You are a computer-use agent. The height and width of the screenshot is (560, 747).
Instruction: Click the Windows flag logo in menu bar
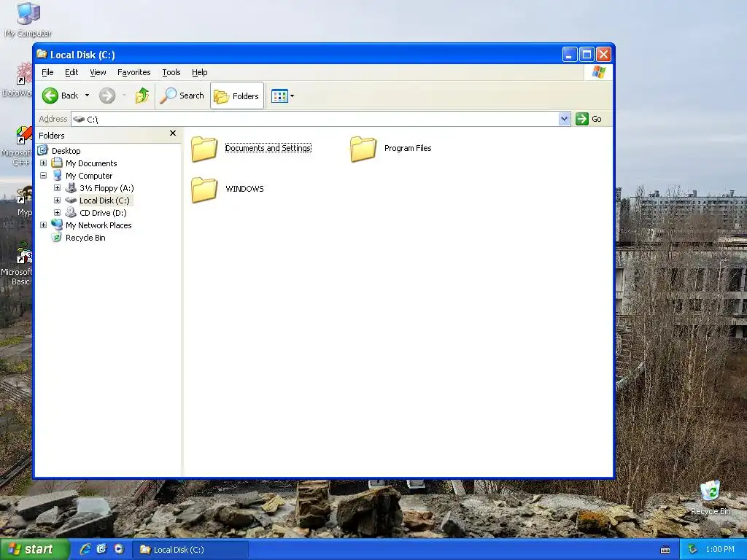598,72
